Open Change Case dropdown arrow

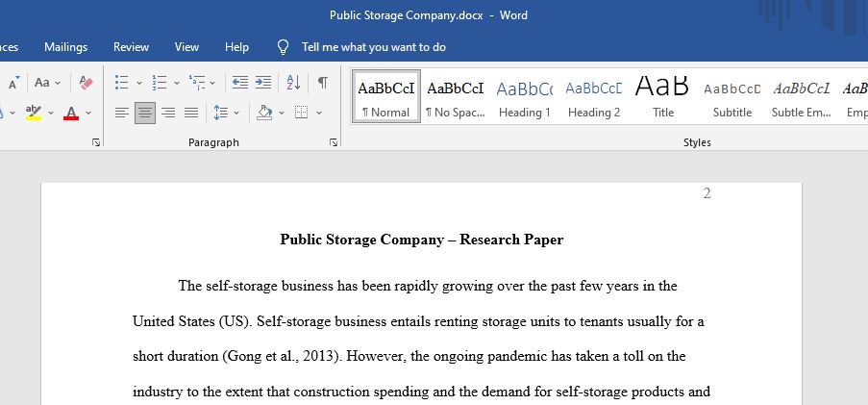58,83
